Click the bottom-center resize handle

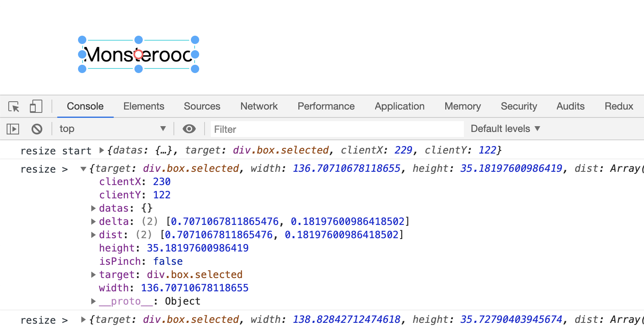click(139, 69)
